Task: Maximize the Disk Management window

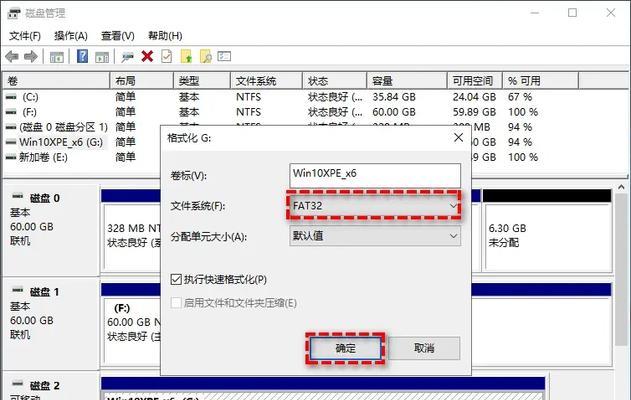Action: point(572,13)
